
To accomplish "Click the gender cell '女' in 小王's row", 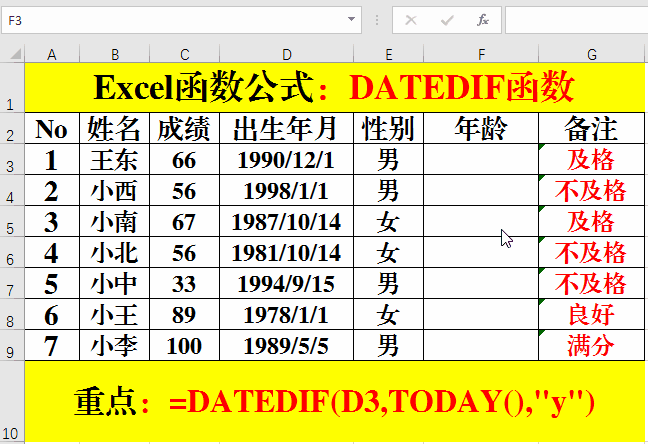I will 388,314.
